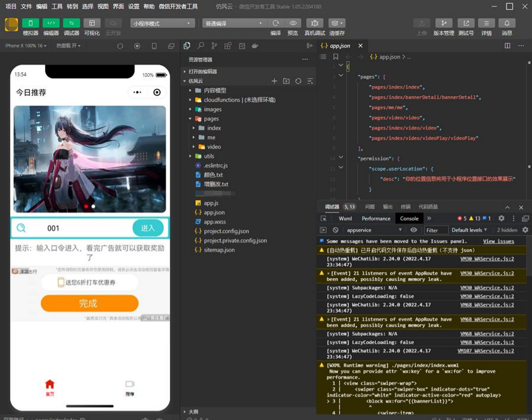Viewport: 532px width, 420px height.
Task: Click the new file plus icon
Action: click(x=274, y=81)
